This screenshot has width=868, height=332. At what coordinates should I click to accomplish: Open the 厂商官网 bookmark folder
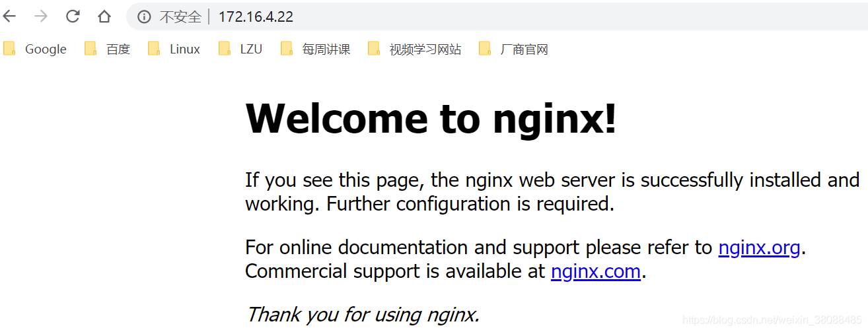[x=514, y=49]
